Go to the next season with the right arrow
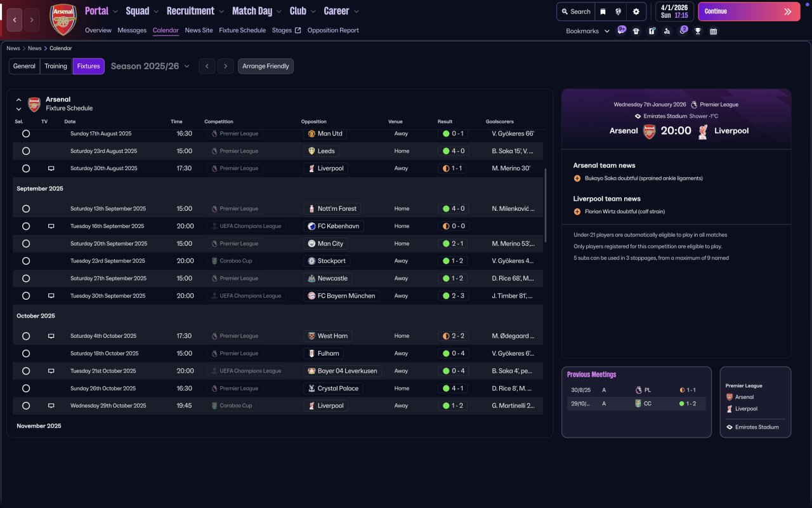812x508 pixels. point(226,66)
